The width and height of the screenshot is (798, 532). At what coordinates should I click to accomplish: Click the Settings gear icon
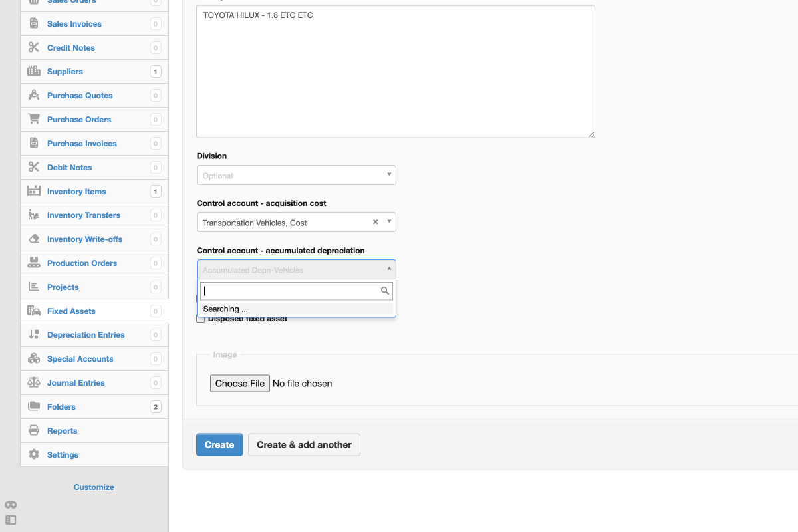(34, 455)
